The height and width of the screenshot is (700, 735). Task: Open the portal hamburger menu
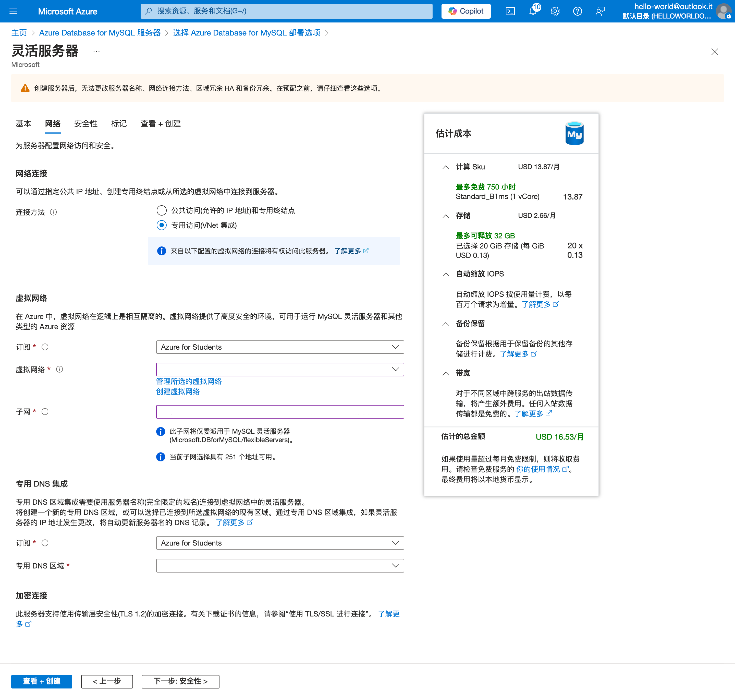tap(14, 11)
